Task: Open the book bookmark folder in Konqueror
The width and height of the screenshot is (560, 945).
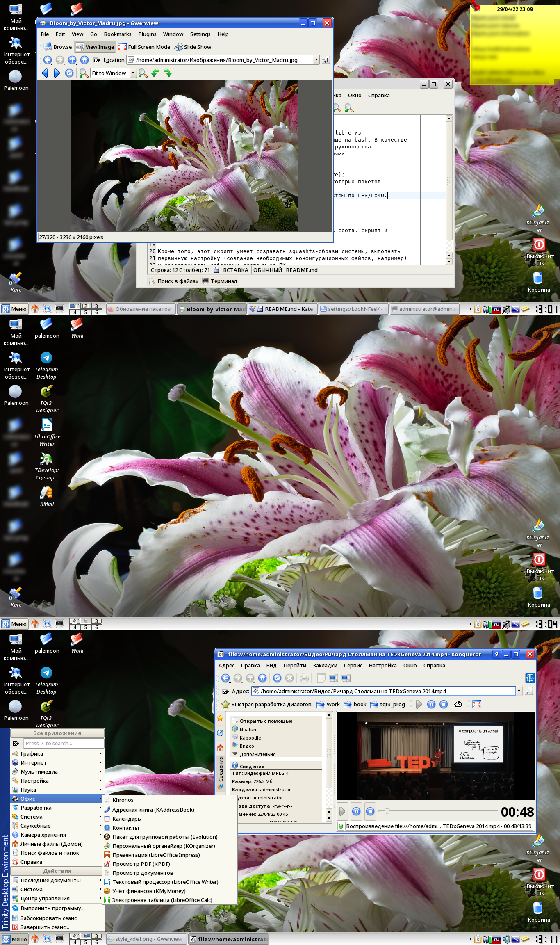Action: [355, 704]
